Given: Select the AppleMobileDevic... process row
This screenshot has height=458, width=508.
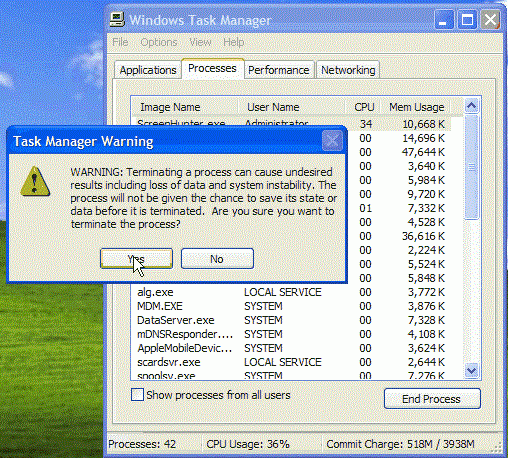Looking at the screenshot, I should point(292,348).
